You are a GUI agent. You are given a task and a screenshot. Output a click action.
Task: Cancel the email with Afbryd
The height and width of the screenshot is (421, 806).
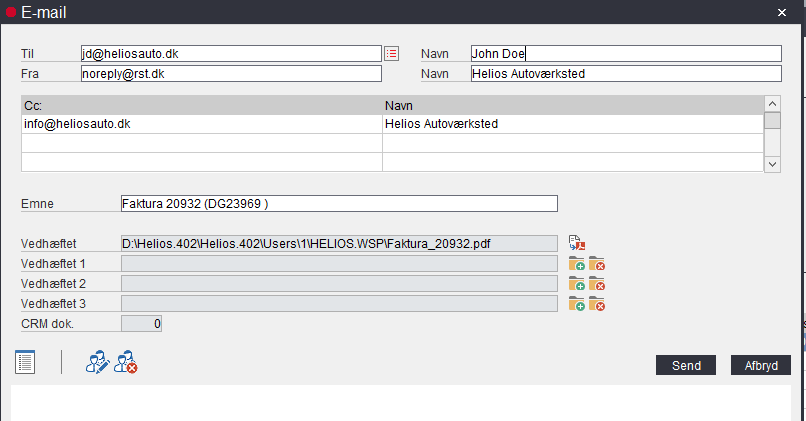coord(761,365)
